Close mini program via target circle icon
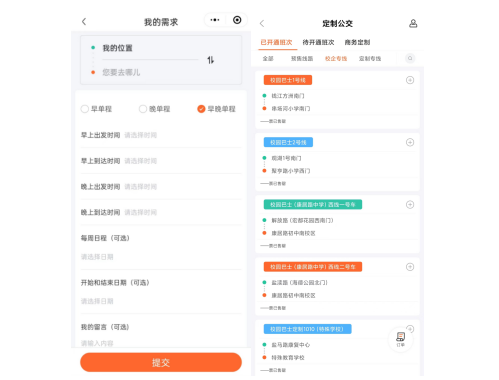 [x=237, y=20]
